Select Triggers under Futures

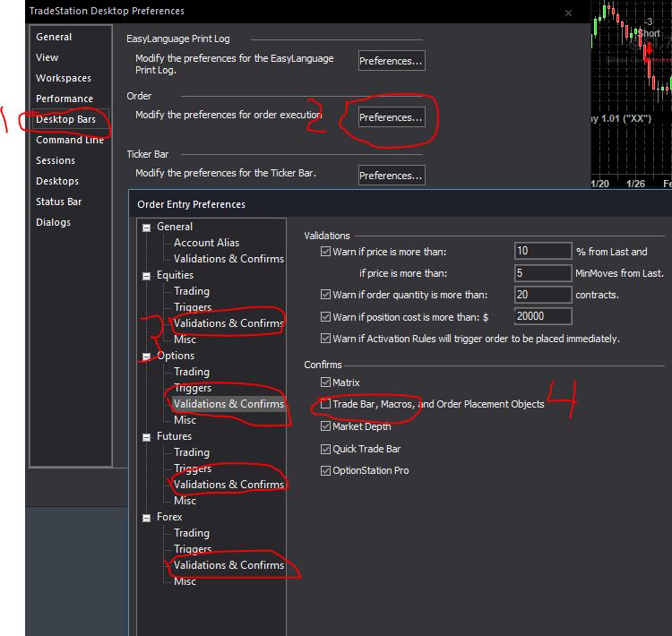point(193,468)
